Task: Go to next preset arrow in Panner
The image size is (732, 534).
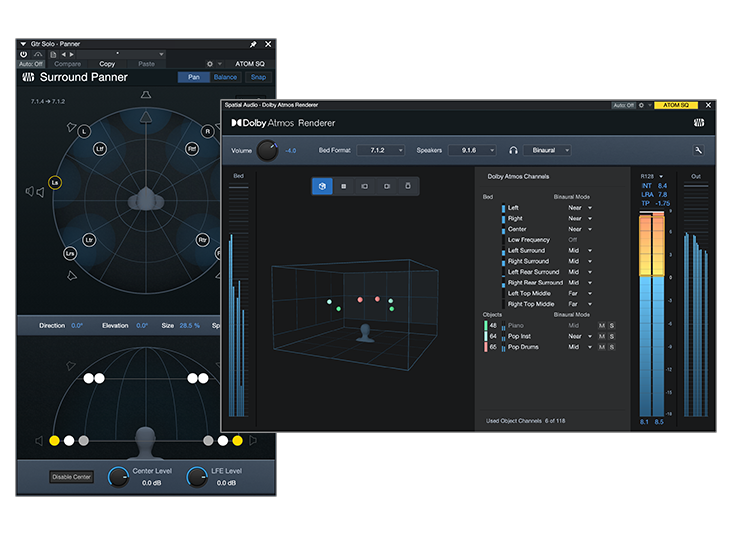Action: [71, 55]
